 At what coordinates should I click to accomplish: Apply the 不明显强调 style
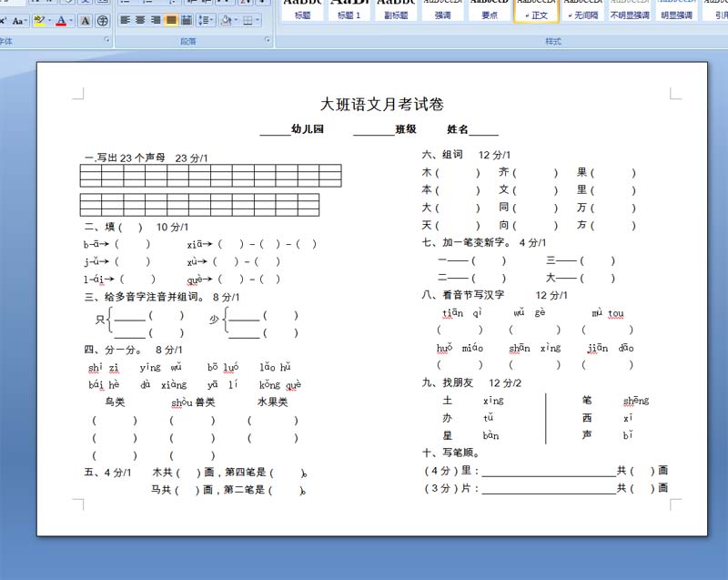630,10
